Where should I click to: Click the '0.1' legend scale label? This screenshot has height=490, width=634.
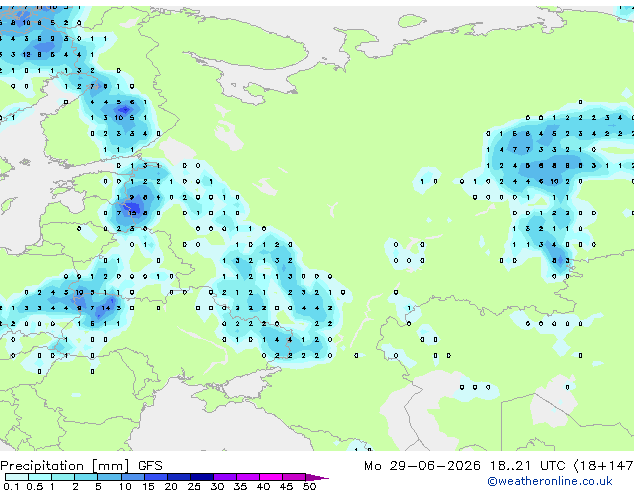point(11,486)
